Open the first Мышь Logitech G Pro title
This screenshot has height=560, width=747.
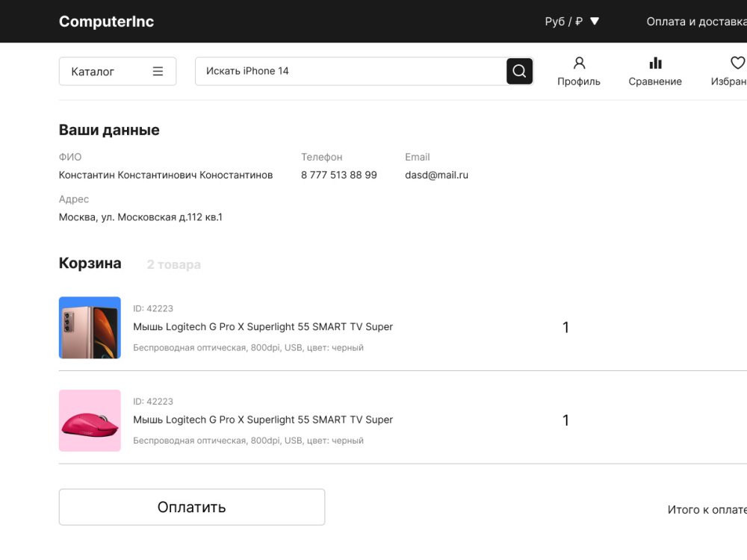pyautogui.click(x=263, y=327)
